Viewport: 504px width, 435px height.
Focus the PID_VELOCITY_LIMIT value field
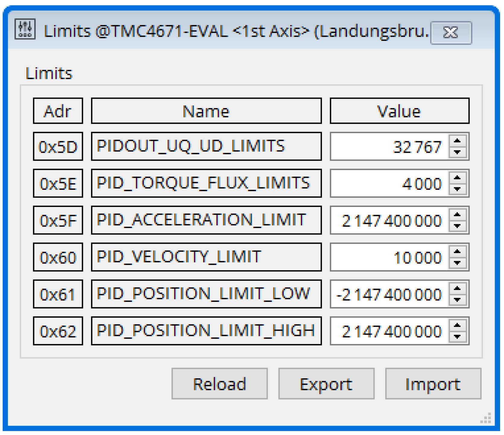pos(389,257)
